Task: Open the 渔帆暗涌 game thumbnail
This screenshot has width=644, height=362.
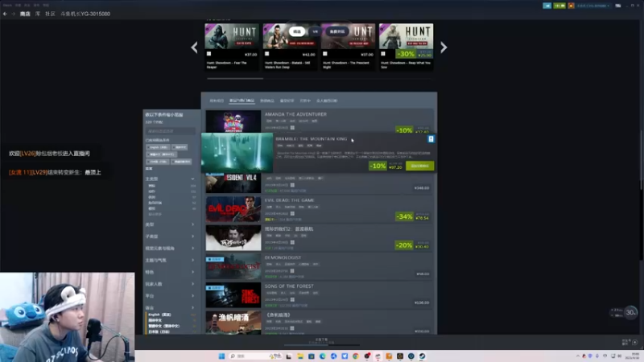Action: pyautogui.click(x=233, y=323)
